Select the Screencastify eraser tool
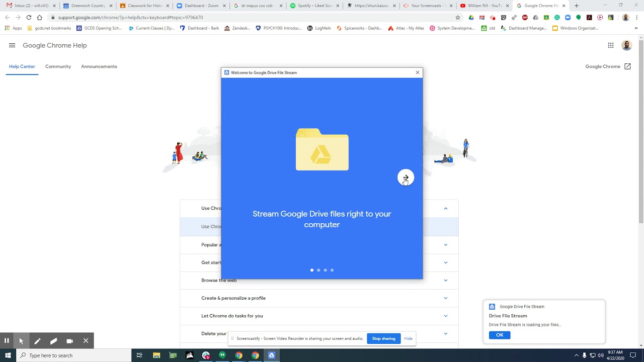644x362 pixels. pyautogui.click(x=53, y=340)
